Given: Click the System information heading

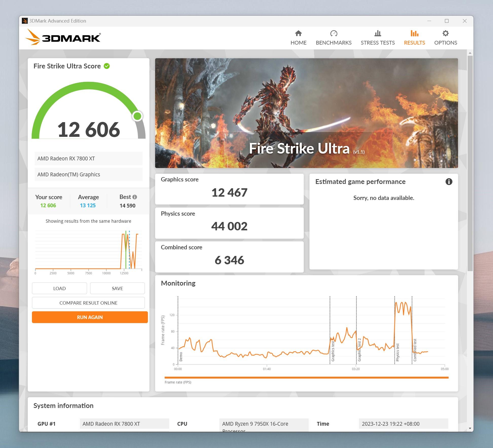Looking at the screenshot, I should (63, 406).
